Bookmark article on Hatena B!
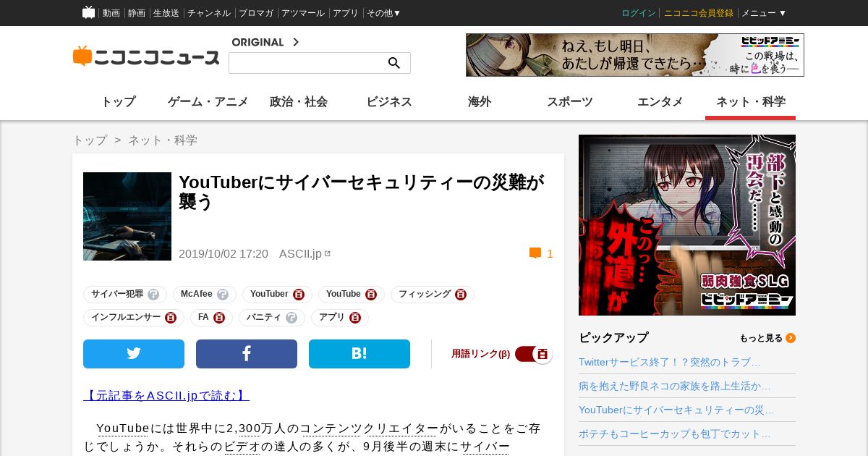Viewport: 868px width, 456px height. click(x=359, y=354)
